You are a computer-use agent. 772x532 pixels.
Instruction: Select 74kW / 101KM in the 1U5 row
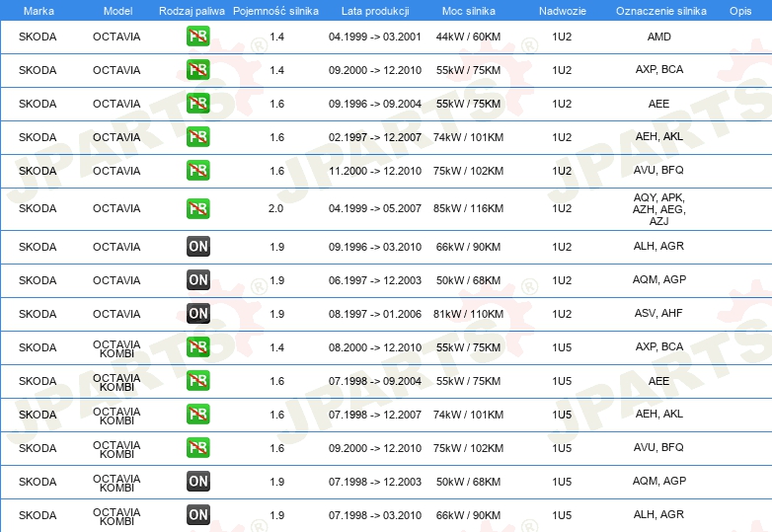[468, 415]
